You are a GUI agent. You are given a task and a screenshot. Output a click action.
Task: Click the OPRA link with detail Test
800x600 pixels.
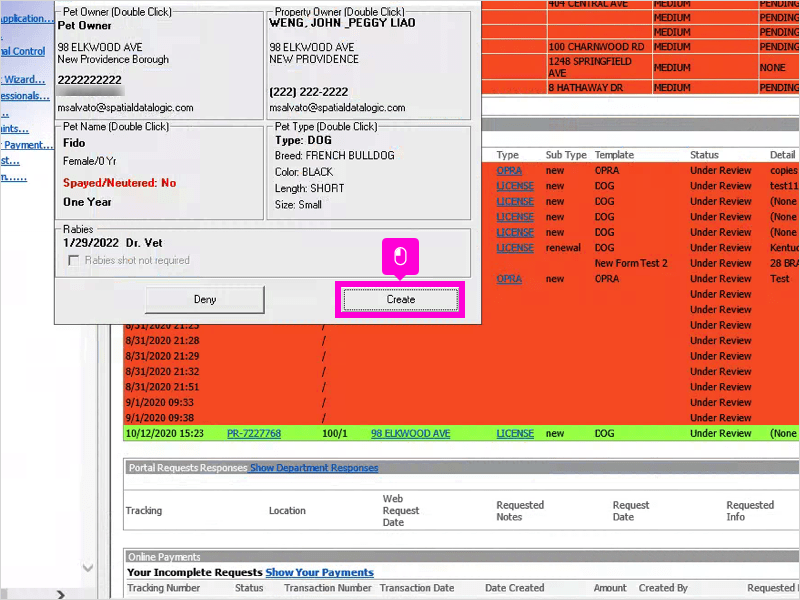point(509,279)
